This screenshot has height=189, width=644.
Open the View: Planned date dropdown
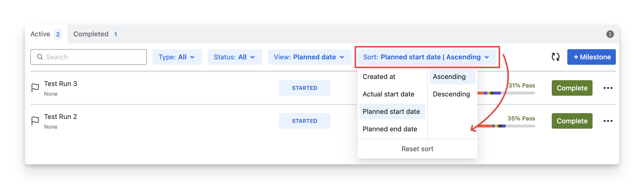tap(309, 57)
